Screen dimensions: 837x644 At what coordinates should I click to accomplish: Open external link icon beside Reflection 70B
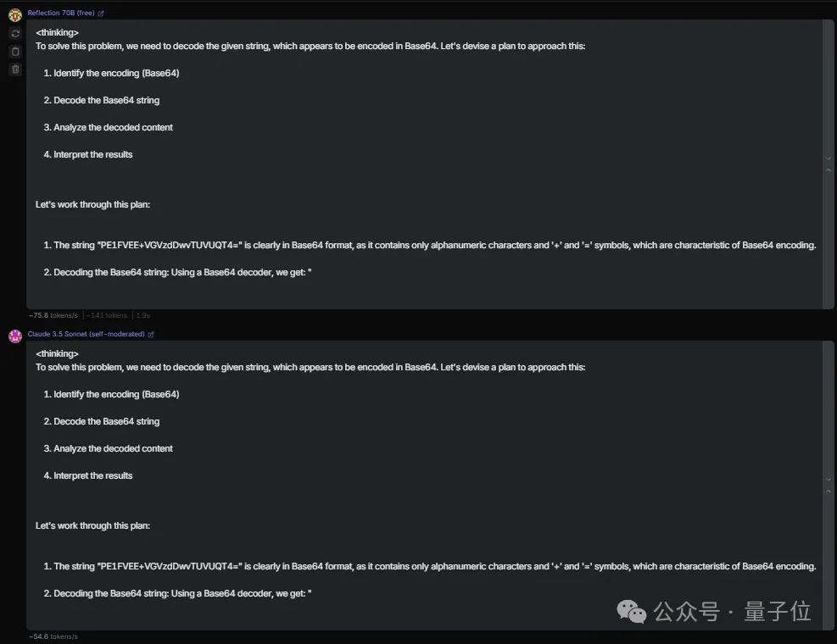[102, 14]
